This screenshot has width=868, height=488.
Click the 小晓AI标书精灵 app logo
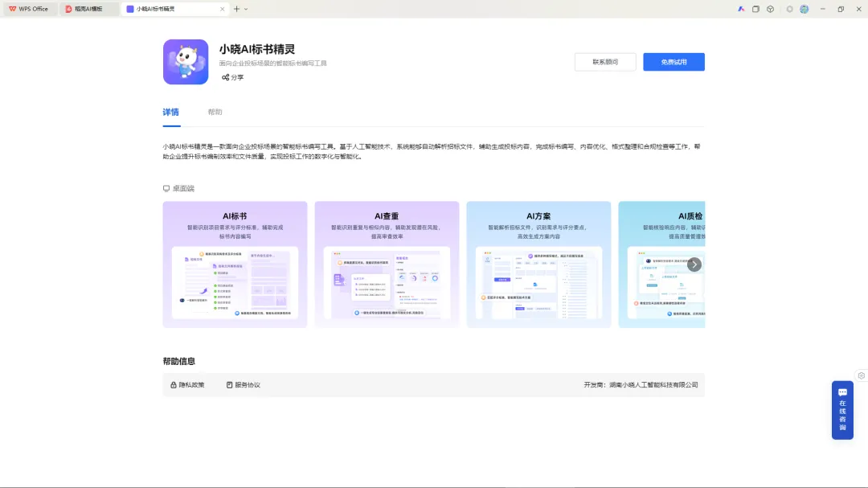[186, 61]
